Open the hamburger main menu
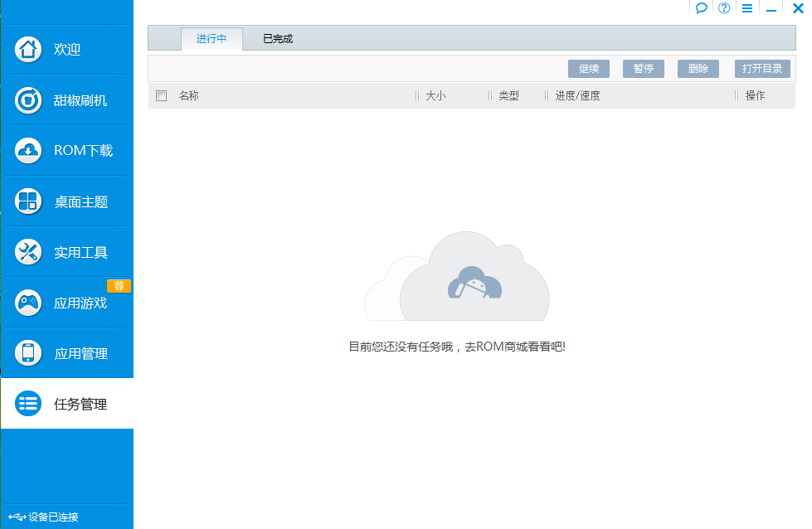Screen dimensions: 812x529 click(x=747, y=8)
